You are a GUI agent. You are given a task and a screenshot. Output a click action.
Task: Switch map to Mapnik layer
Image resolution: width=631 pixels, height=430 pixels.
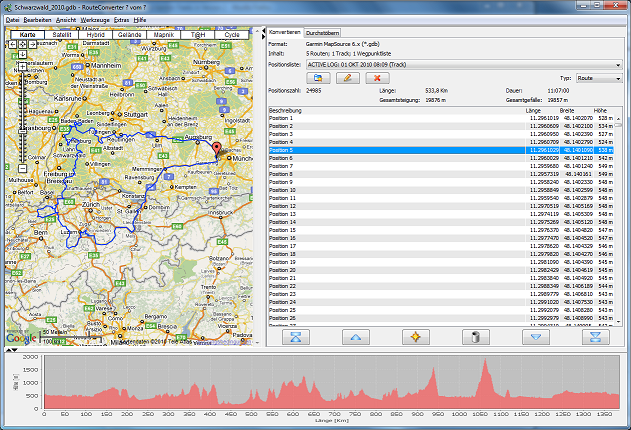tap(164, 35)
